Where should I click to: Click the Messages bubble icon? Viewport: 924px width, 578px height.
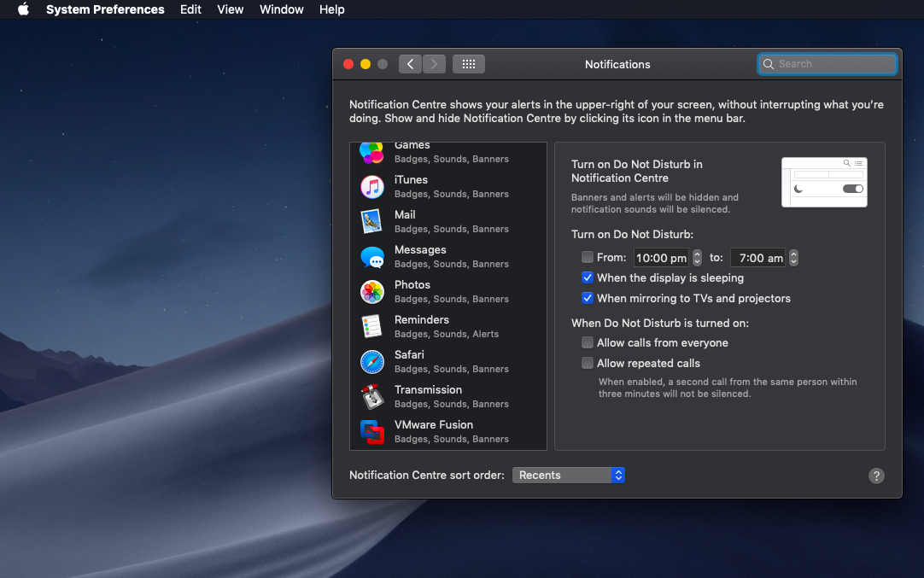[x=371, y=257]
